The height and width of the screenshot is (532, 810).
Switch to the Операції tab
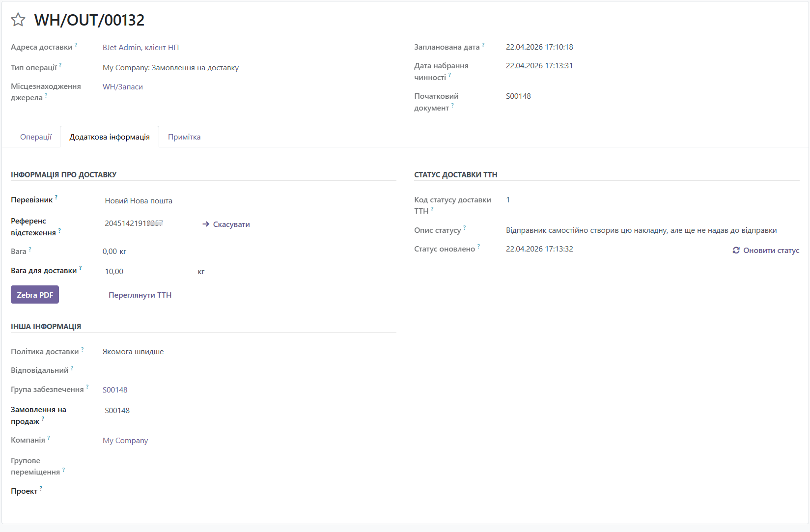click(36, 137)
